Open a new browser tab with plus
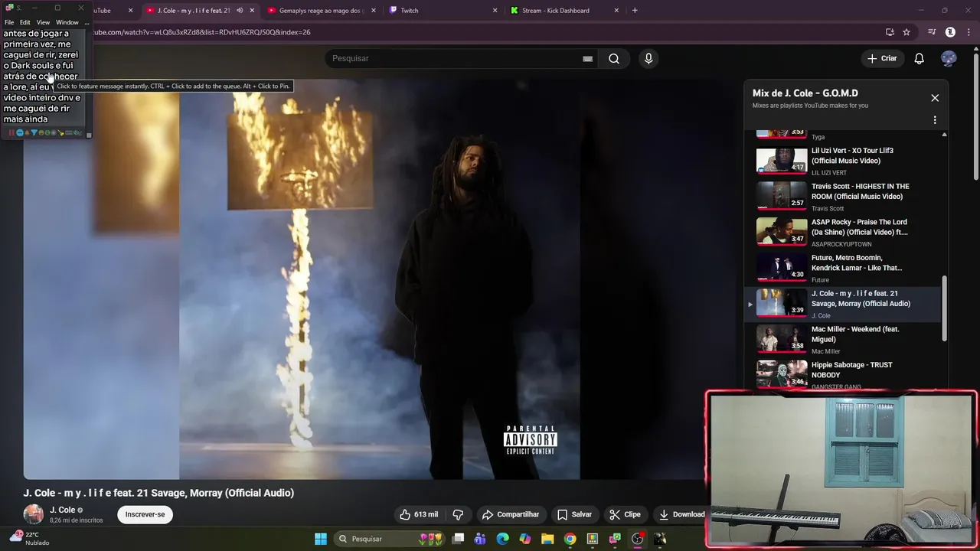This screenshot has width=980, height=551. coord(635,11)
